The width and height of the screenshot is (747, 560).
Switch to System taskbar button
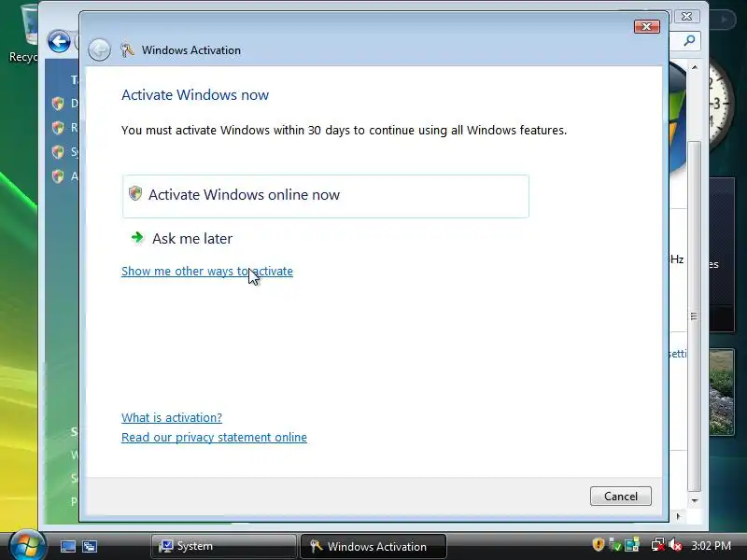point(223,546)
